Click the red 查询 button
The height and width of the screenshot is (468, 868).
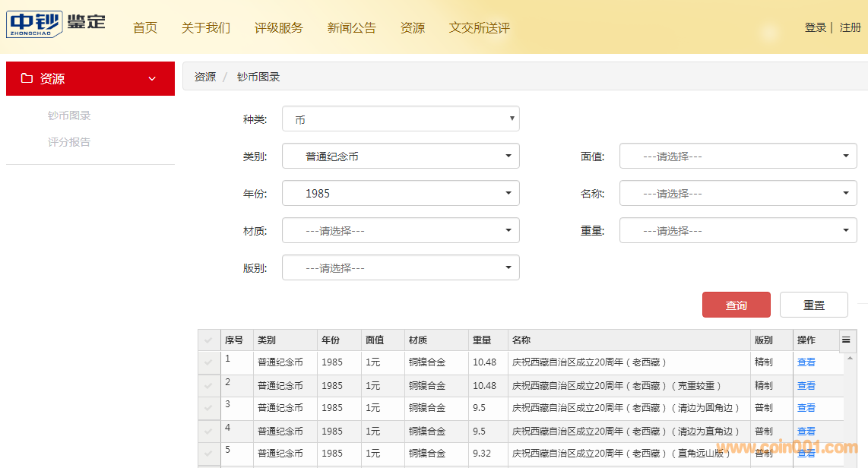click(x=736, y=305)
